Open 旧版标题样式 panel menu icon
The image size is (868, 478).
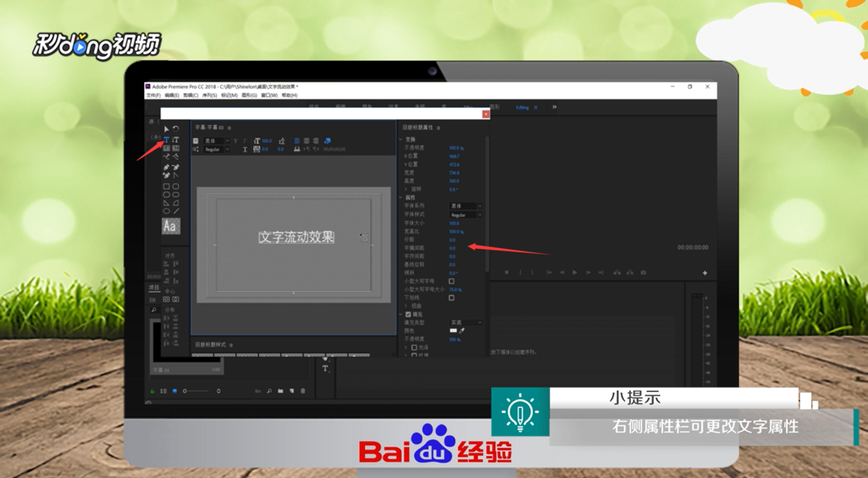tap(231, 345)
